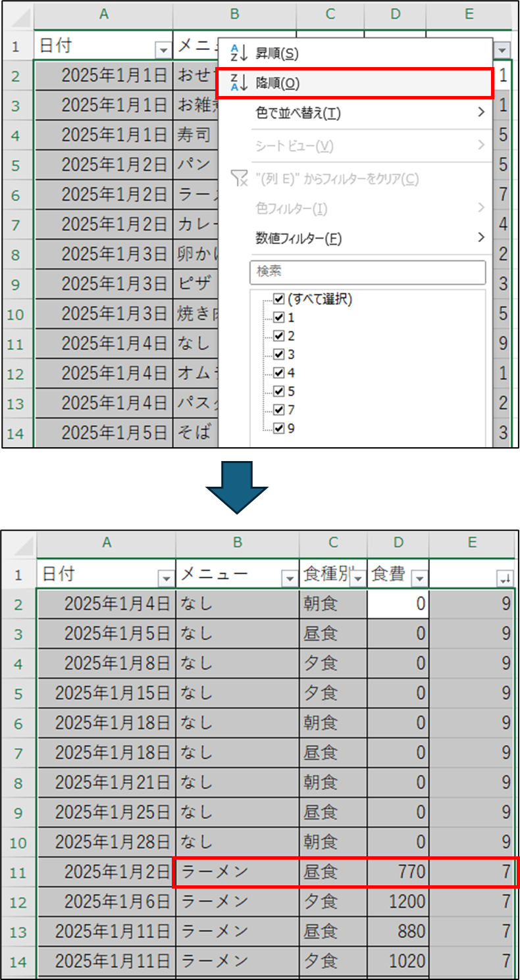Click the 寿司 cell

[x=195, y=135]
